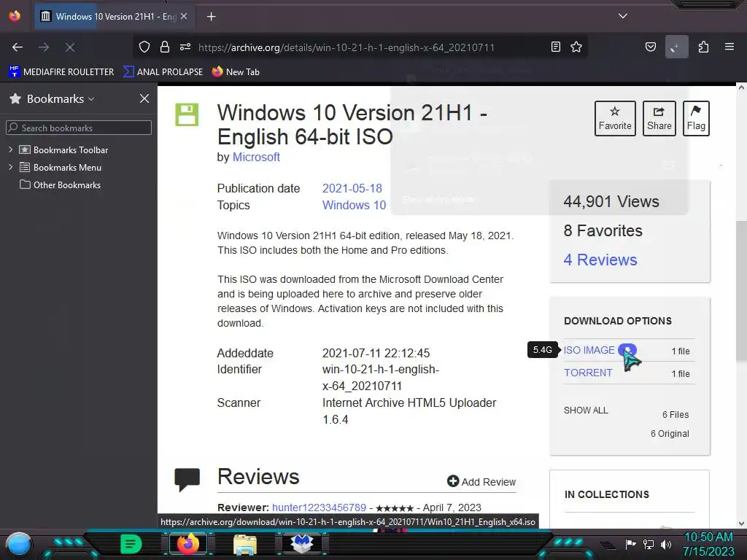Close the Windows 10 Version 21H1 tab
747x560 pixels.
[x=184, y=16]
